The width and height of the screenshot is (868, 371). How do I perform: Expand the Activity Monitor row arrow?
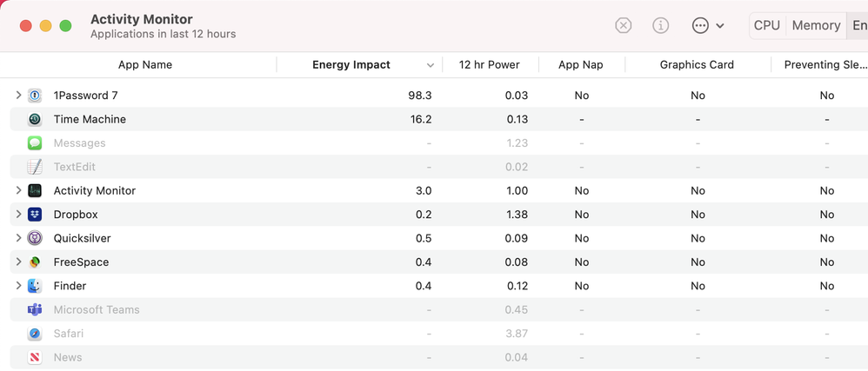18,190
